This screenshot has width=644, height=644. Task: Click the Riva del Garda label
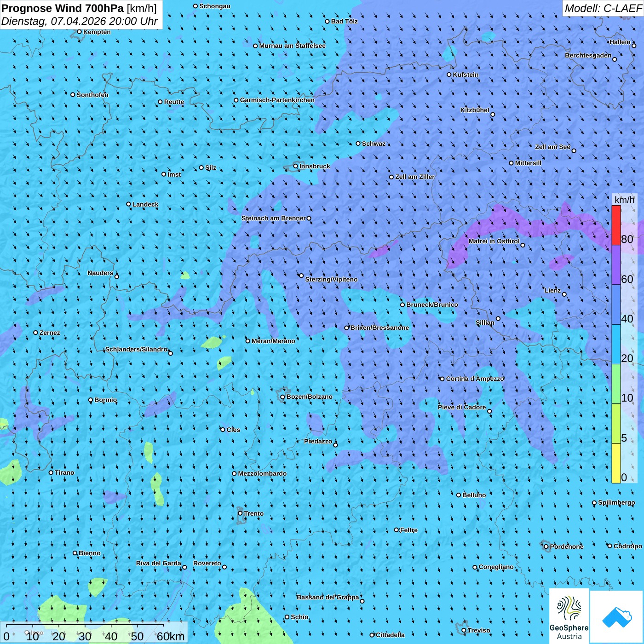point(159,563)
